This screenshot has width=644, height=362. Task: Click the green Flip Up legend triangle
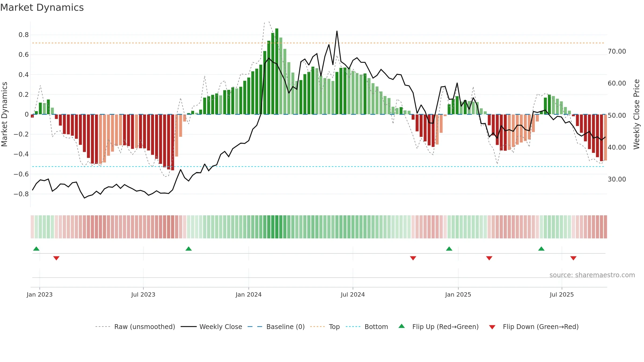[x=402, y=326]
